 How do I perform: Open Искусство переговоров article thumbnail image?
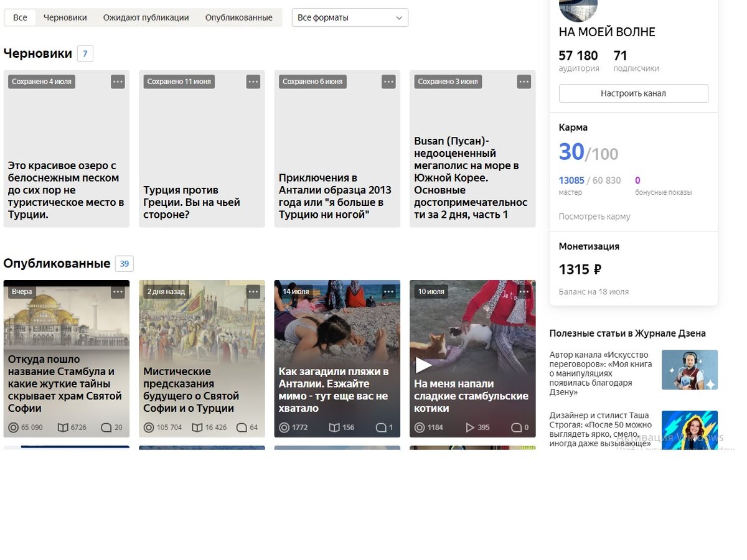click(690, 370)
